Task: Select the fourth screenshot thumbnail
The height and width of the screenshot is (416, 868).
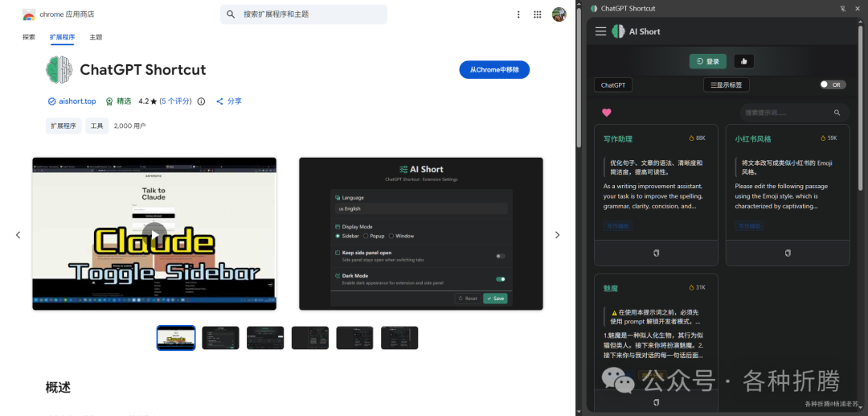Action: [x=310, y=338]
